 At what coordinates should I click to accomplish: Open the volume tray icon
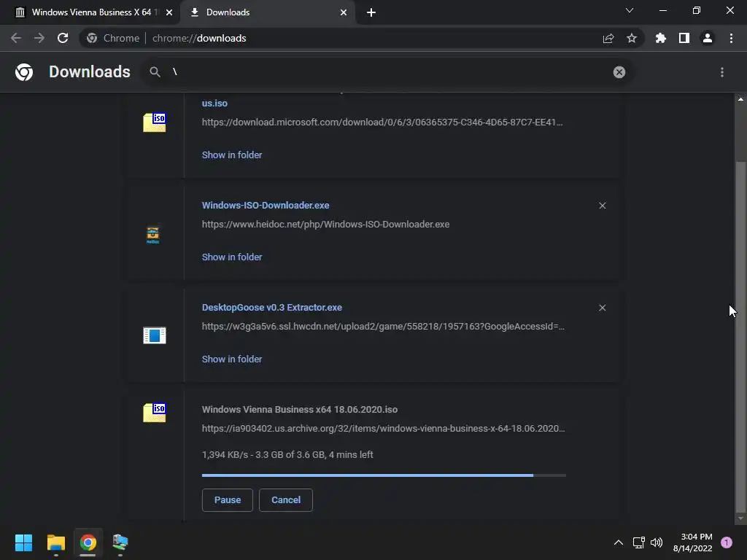tap(657, 542)
